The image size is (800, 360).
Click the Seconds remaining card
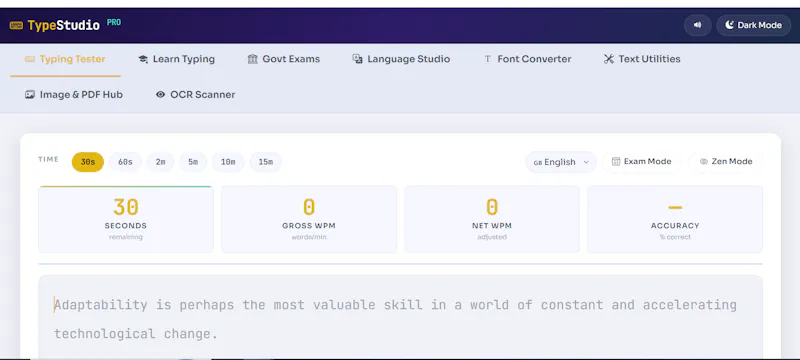coord(126,219)
